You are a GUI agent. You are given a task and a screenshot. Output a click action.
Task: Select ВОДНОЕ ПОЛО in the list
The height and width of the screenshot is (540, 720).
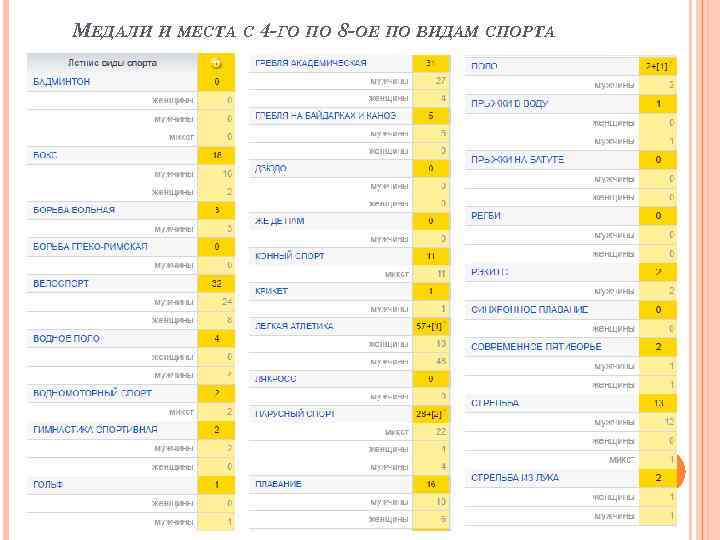pyautogui.click(x=67, y=339)
